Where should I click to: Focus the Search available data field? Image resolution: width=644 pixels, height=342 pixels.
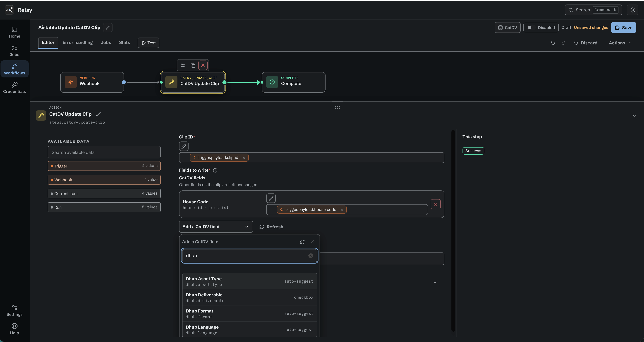(x=104, y=152)
